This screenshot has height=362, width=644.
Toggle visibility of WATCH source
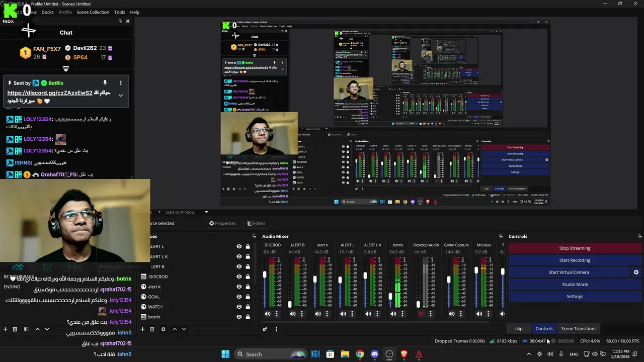point(239,307)
